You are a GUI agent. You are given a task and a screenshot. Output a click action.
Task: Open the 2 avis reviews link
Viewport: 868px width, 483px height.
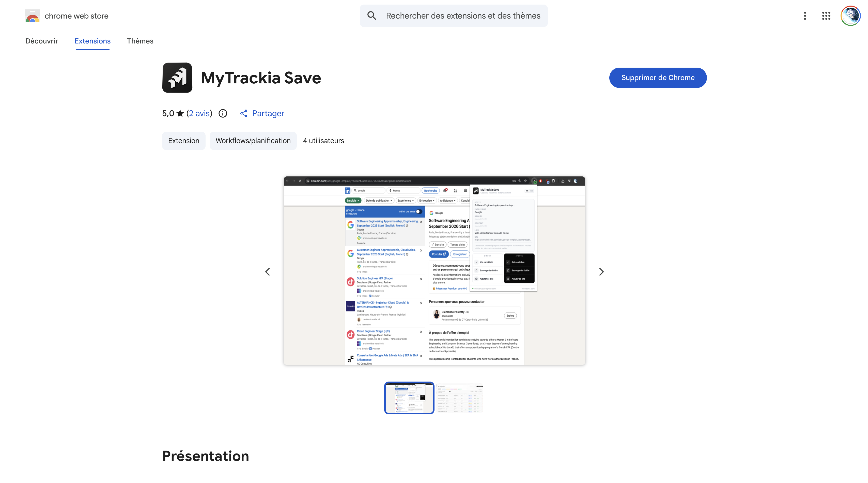click(199, 113)
